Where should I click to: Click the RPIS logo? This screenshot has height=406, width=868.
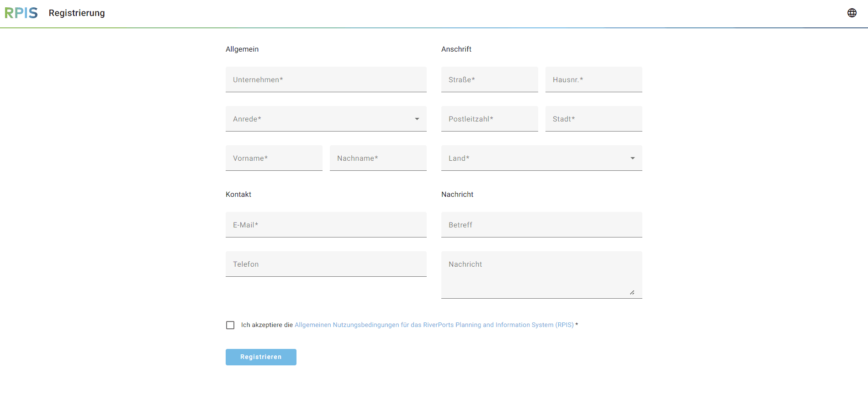21,13
